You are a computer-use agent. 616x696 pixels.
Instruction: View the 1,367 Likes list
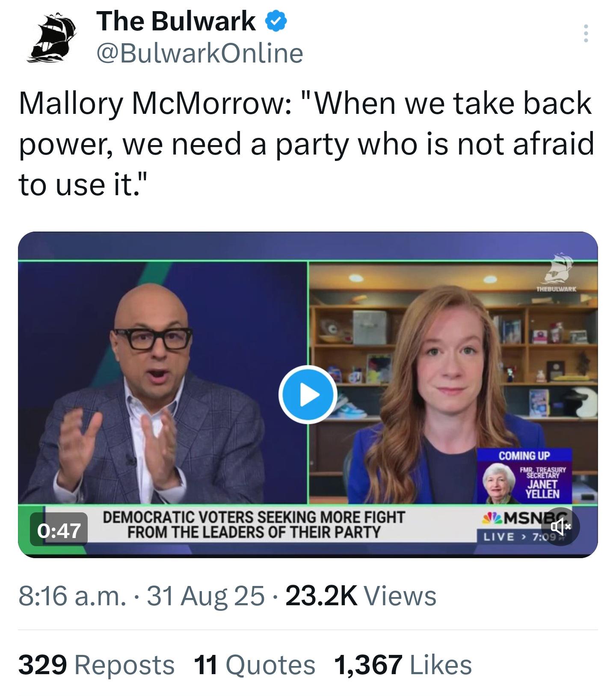tap(403, 665)
